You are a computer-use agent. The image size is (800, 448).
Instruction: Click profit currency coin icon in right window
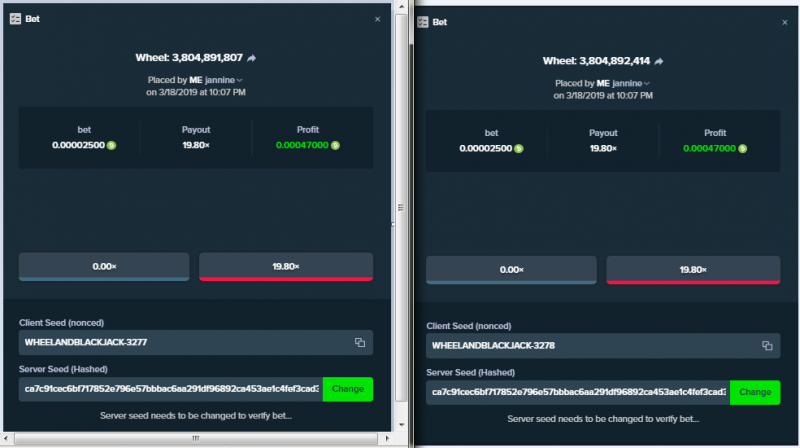742,148
